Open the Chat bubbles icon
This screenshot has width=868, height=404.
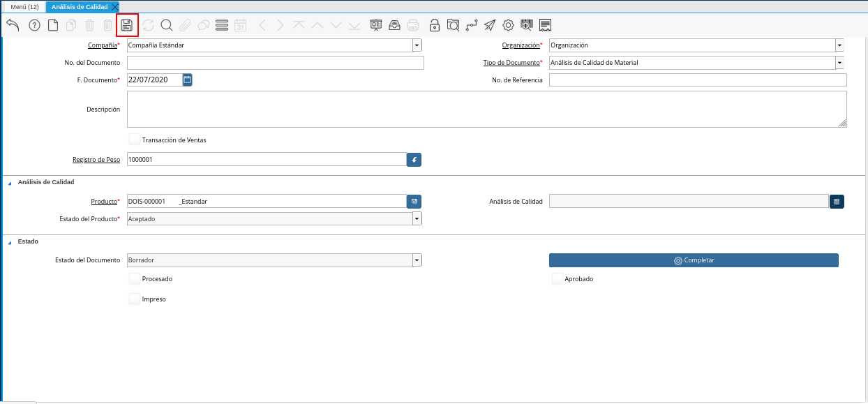pyautogui.click(x=204, y=25)
